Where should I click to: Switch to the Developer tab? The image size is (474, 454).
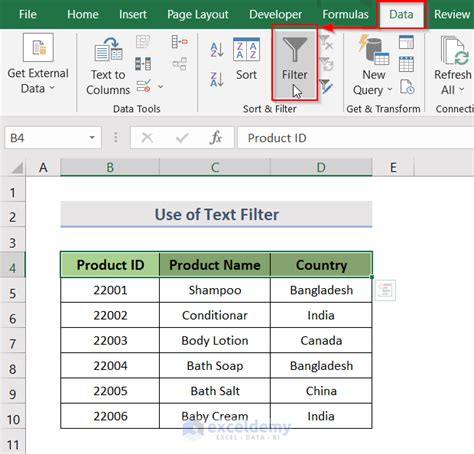(275, 14)
